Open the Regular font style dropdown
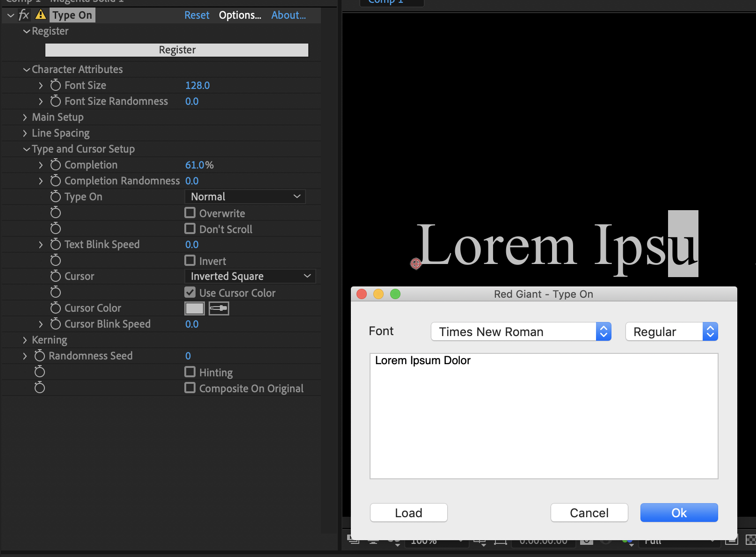Screen dimensions: 756x557 (672, 331)
